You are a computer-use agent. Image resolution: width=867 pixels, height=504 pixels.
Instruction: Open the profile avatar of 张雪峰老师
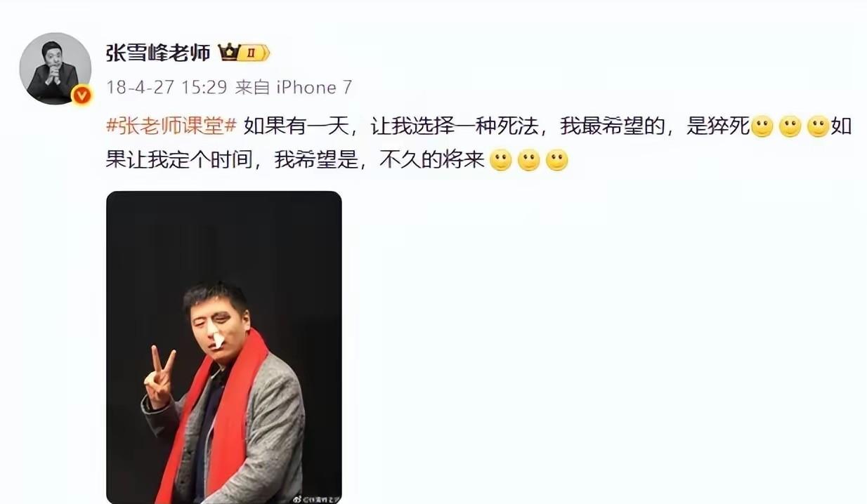pyautogui.click(x=55, y=69)
